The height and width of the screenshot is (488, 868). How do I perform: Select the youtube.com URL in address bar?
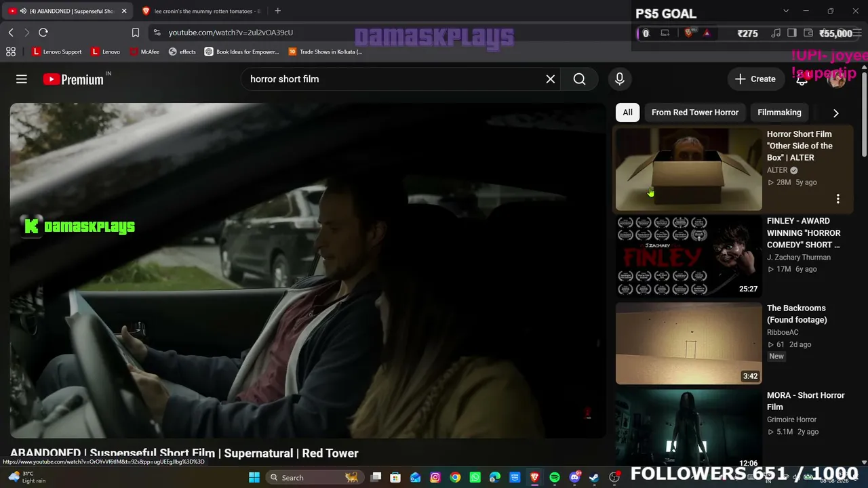[x=231, y=33]
